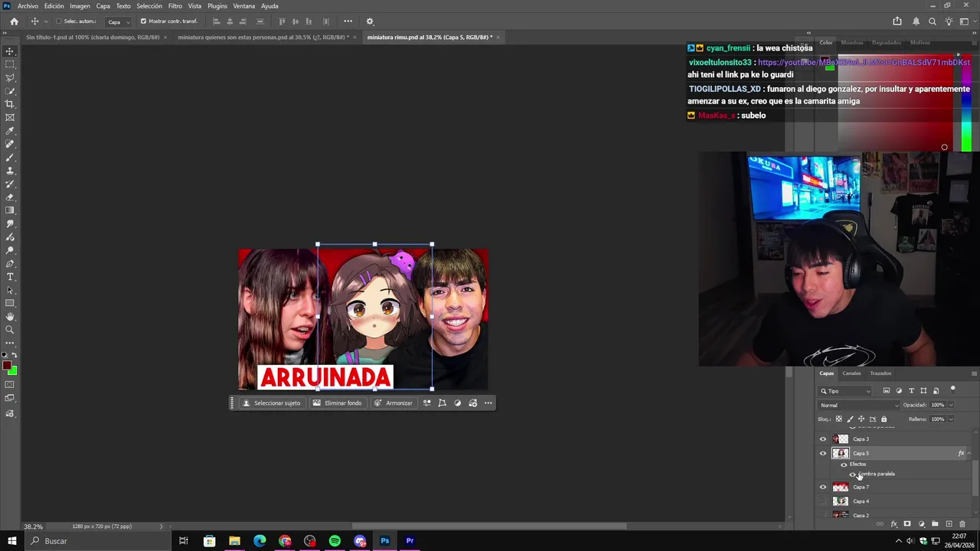Click the trash icon to delete layer
Screen dimensions: 980x551
[x=962, y=524]
